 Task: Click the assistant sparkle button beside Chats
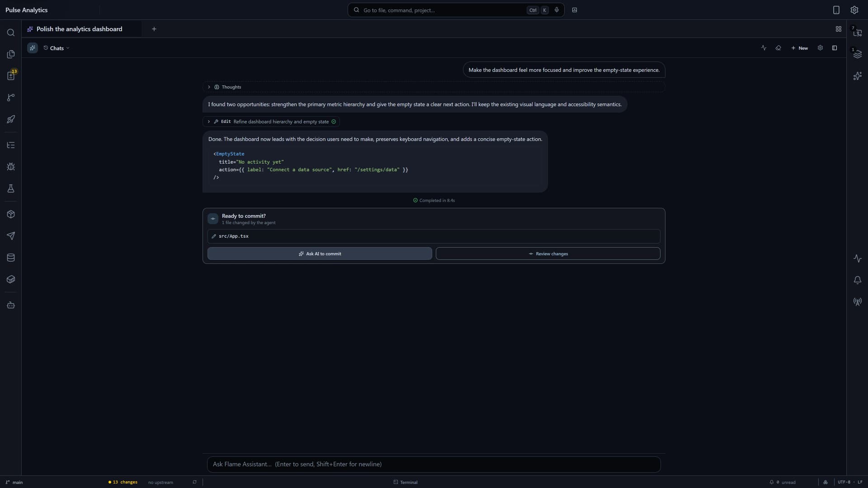point(33,48)
